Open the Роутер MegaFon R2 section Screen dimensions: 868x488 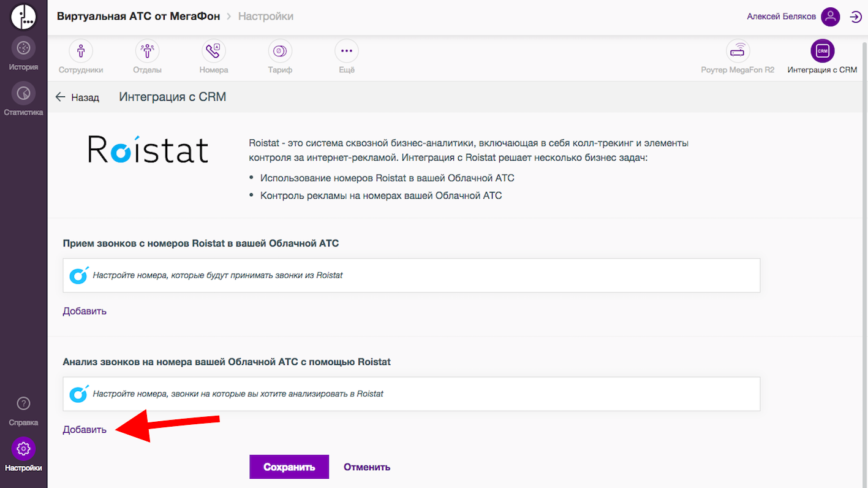(738, 57)
